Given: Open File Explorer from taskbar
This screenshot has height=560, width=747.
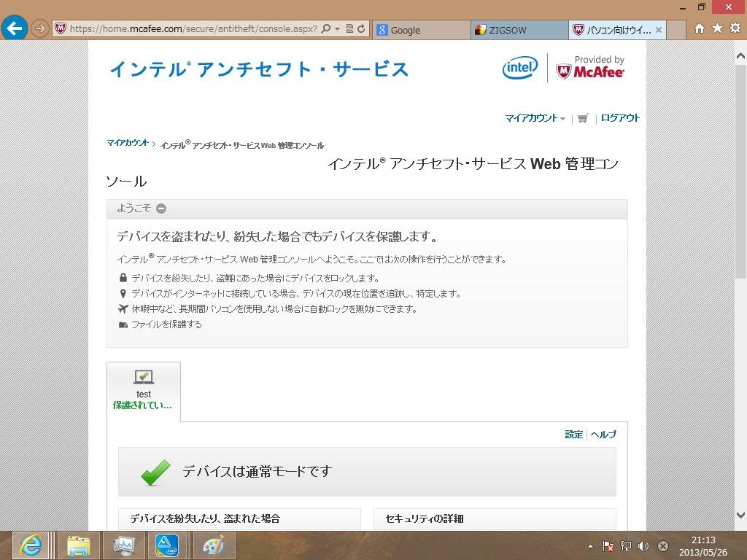Looking at the screenshot, I should pyautogui.click(x=79, y=545).
